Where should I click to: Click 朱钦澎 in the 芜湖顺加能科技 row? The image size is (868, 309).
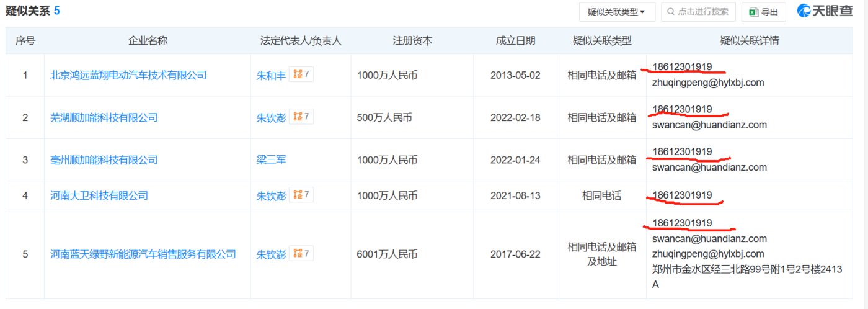271,117
